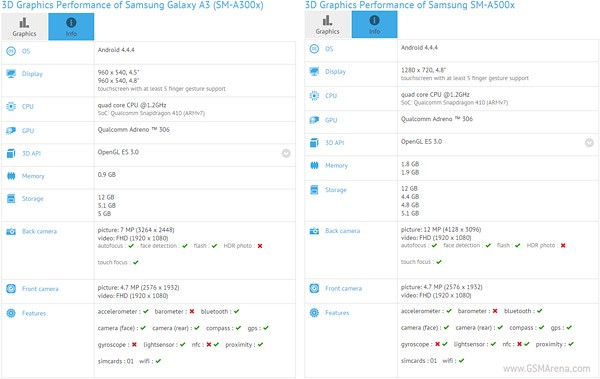Click the Back camera icon in Galaxy A3 panel
This screenshot has width=600, height=379.
coord(11,231)
